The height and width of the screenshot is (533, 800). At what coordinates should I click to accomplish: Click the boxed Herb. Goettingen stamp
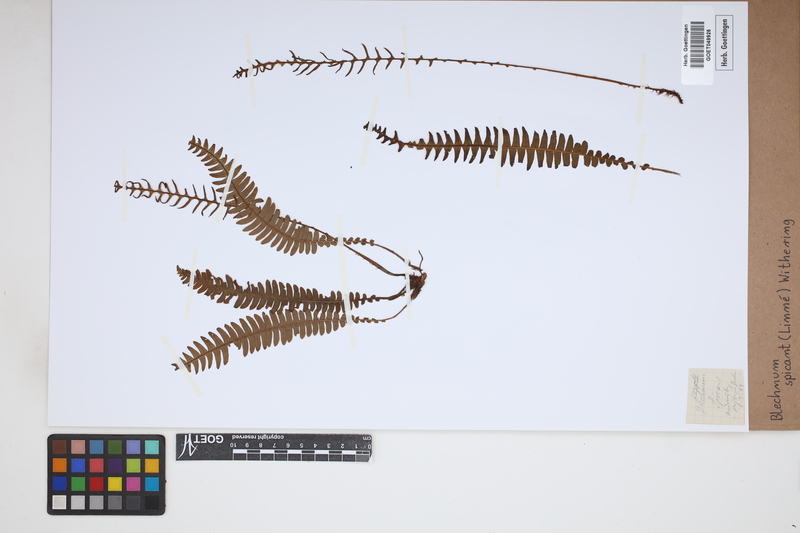point(724,43)
